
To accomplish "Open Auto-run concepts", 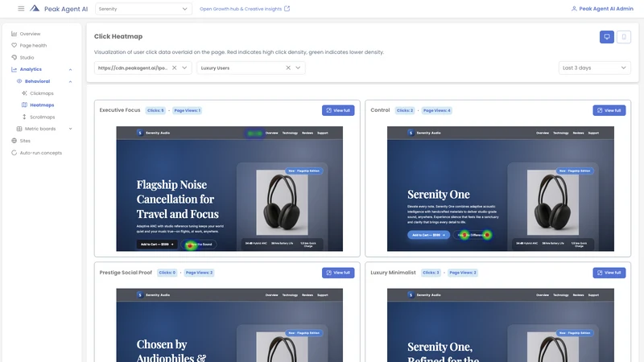I will [41, 153].
